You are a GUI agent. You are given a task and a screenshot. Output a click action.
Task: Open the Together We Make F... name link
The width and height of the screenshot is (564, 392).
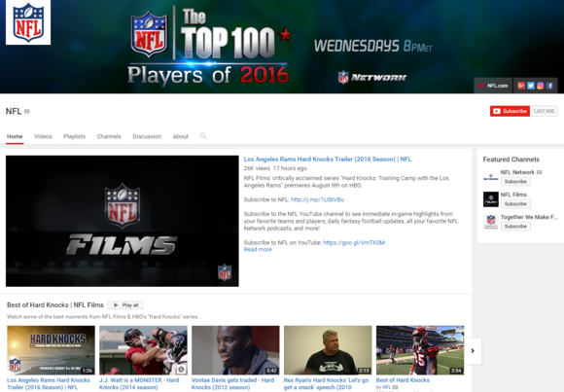[x=529, y=217]
